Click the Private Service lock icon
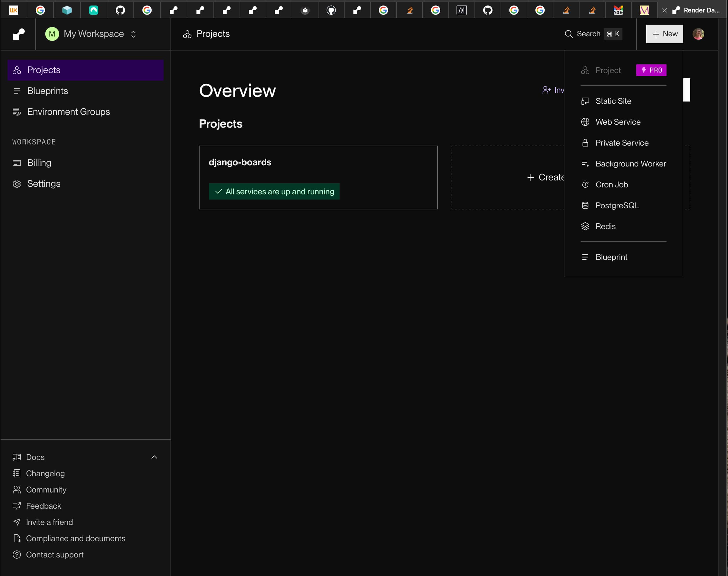 (585, 143)
